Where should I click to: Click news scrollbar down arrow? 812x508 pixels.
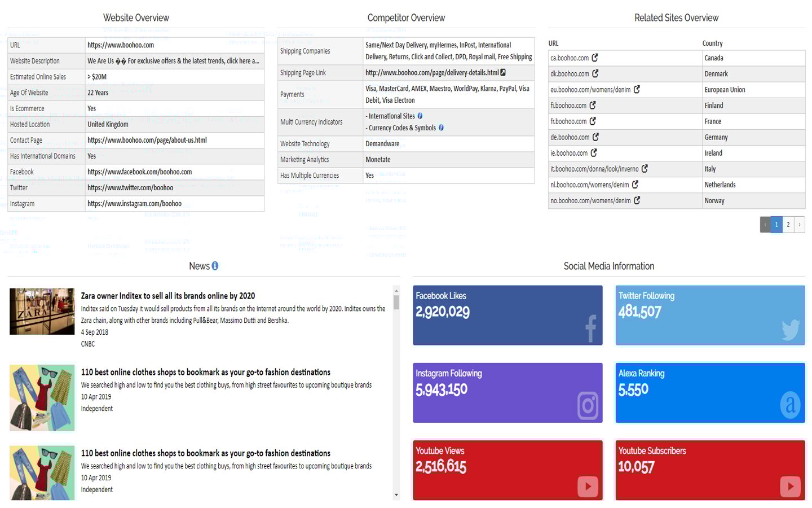point(396,495)
